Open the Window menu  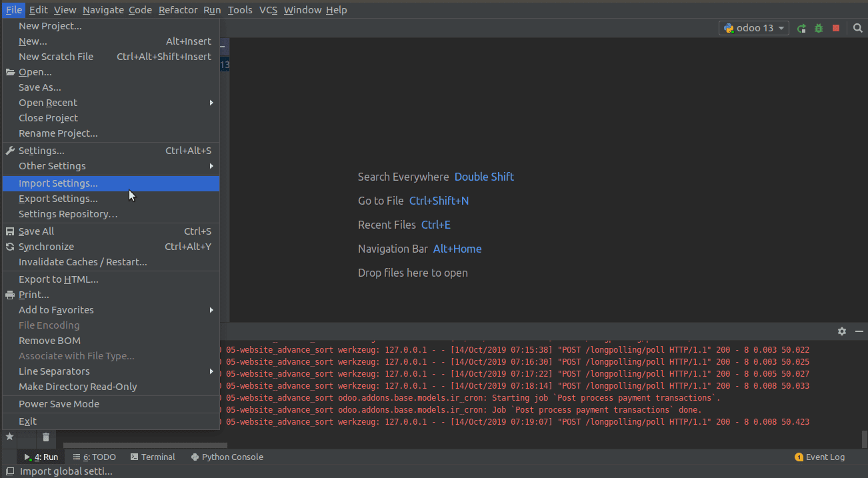pos(303,10)
